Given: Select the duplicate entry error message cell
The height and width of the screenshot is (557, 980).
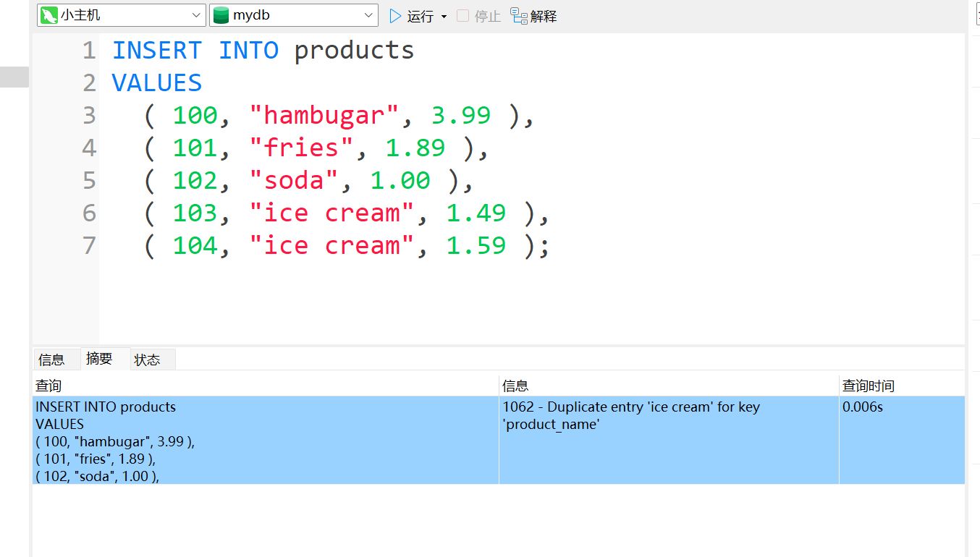Looking at the screenshot, I should [630, 415].
